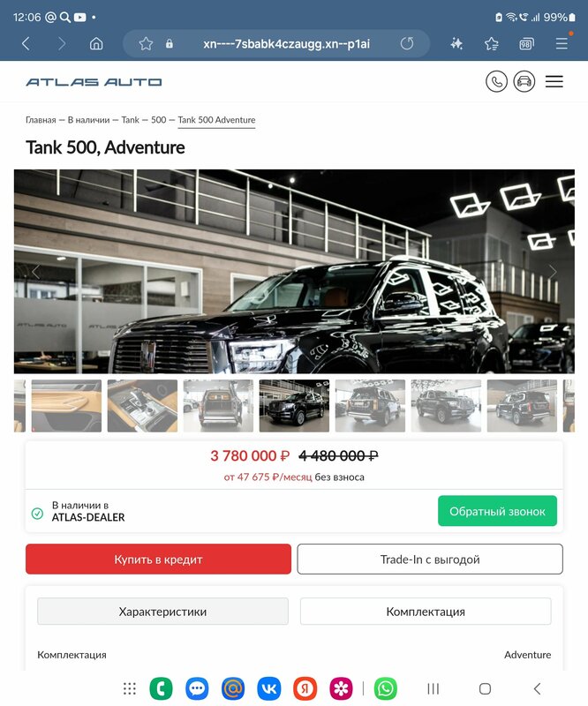Select the open trunk rear view thumbnail
This screenshot has width=588, height=706.
pos(218,406)
